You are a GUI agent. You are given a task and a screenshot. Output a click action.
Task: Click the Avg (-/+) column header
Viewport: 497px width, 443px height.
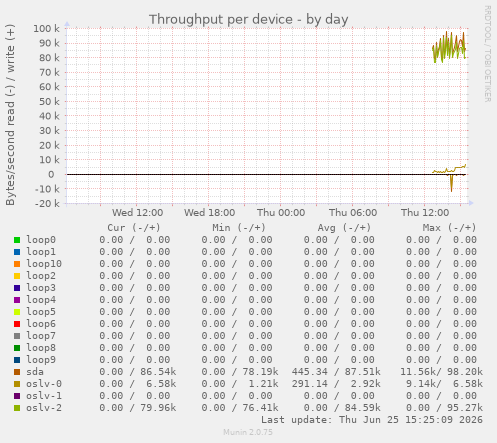coord(344,228)
